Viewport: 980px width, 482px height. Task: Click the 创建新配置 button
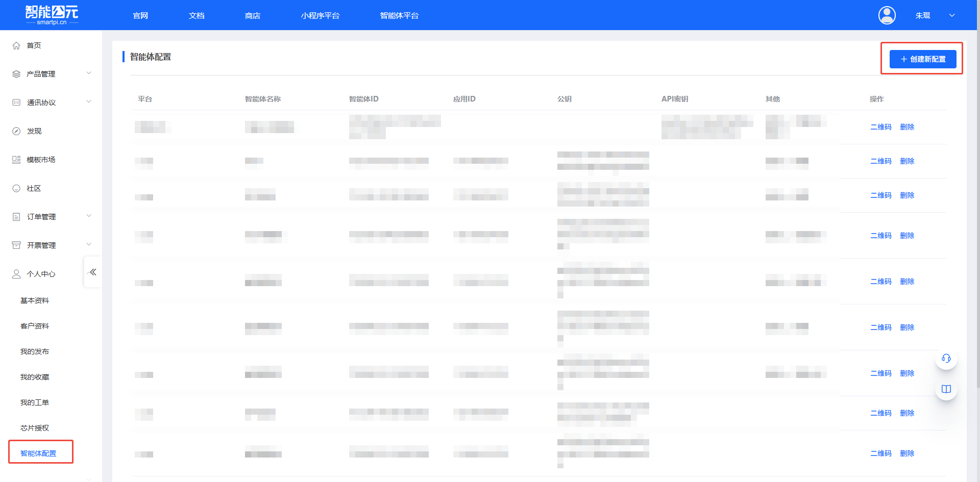922,59
